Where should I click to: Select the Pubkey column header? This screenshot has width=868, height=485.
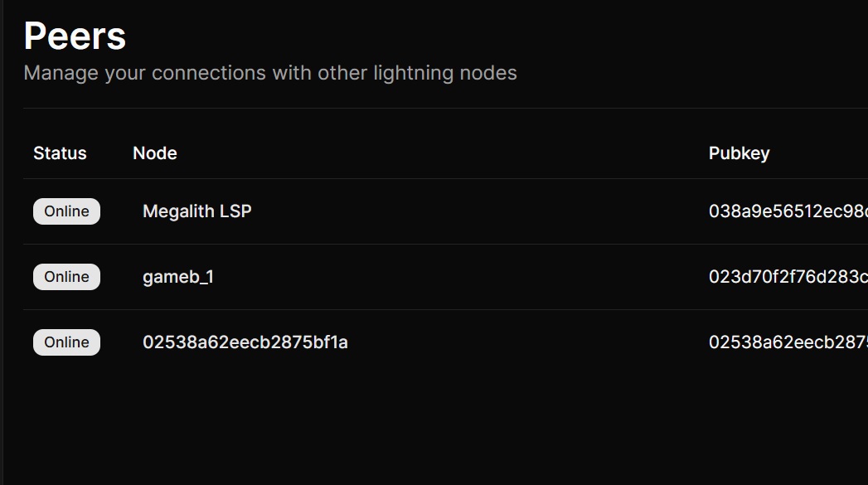coord(739,153)
